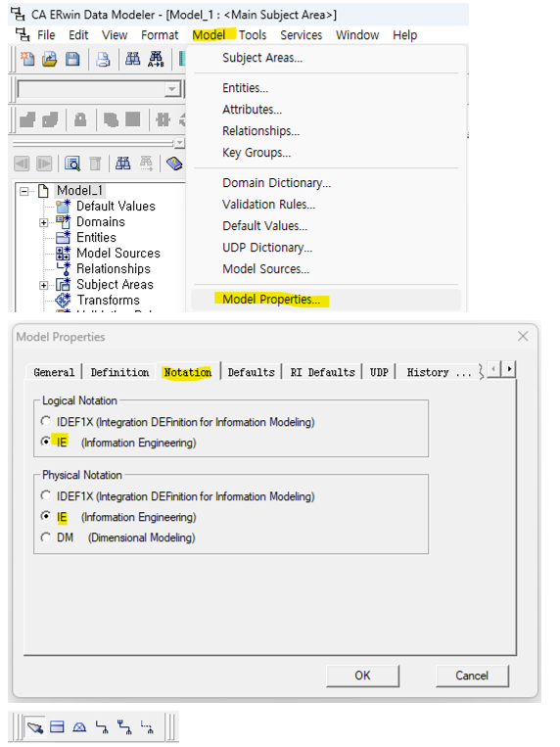This screenshot has width=560, height=747.
Task: Click the trash delete icon in explorer toolbar
Action: point(95,163)
